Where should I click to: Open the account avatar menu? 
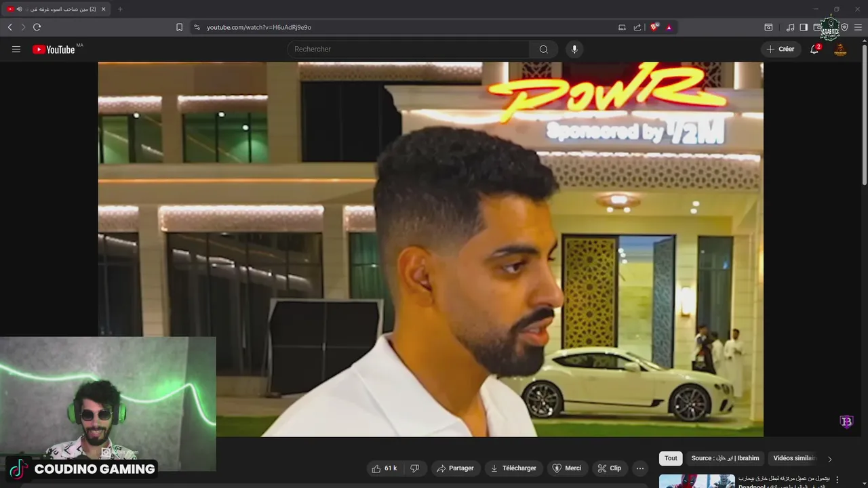pos(840,49)
